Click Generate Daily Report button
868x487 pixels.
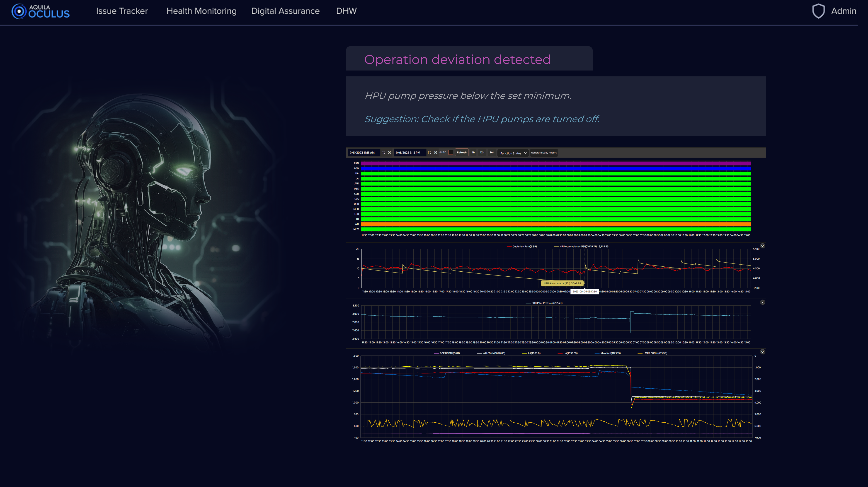(543, 153)
